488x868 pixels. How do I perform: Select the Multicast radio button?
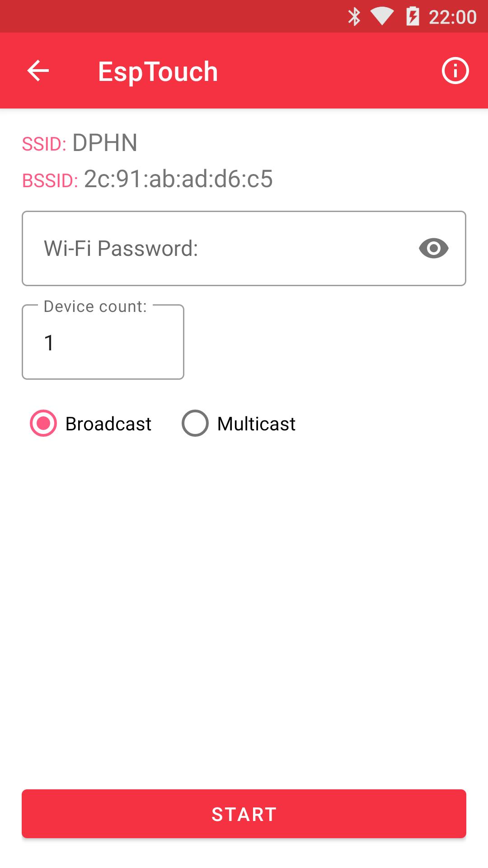(x=195, y=423)
